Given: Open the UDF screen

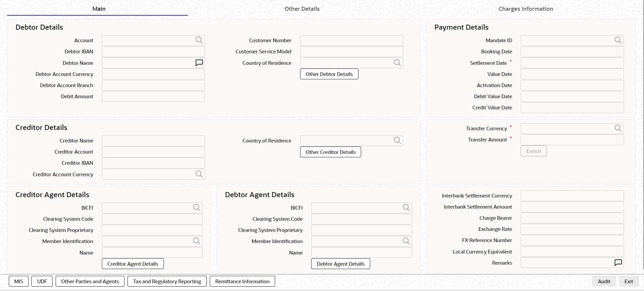Looking at the screenshot, I should tap(42, 281).
